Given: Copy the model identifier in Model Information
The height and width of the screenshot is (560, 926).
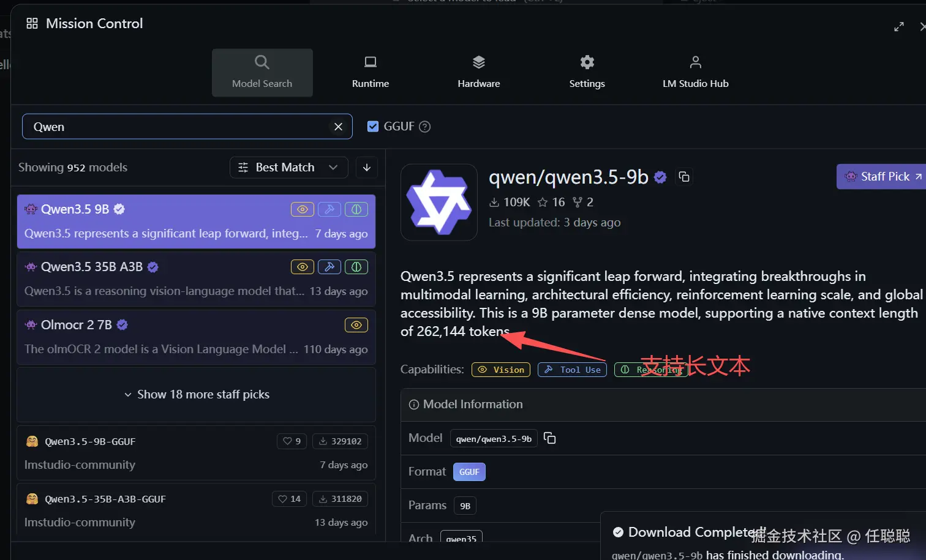Looking at the screenshot, I should point(550,438).
